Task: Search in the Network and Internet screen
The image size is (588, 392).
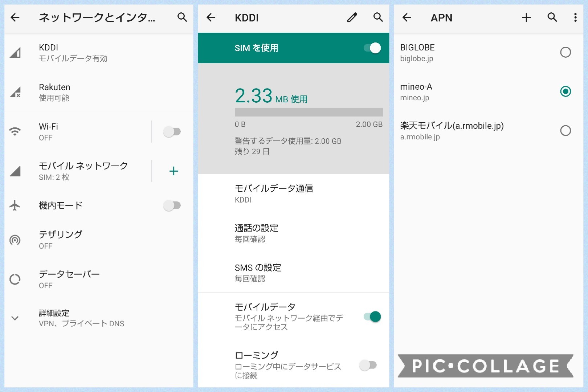Action: coord(182,17)
